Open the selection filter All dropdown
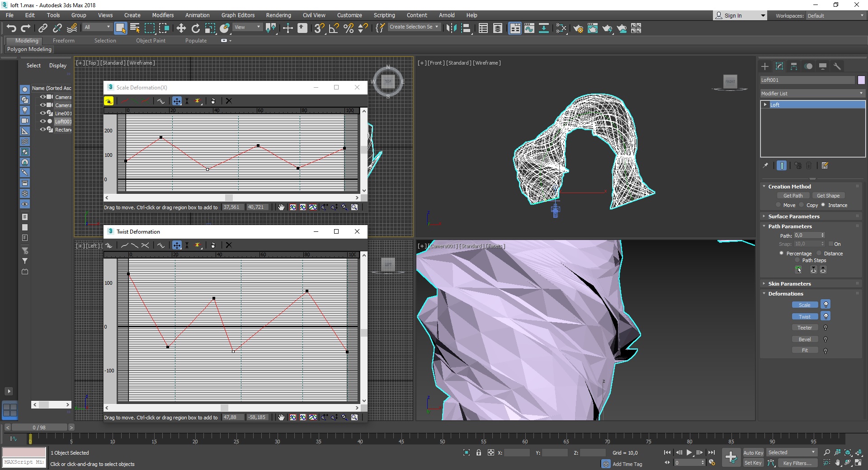868x470 pixels. pos(97,27)
